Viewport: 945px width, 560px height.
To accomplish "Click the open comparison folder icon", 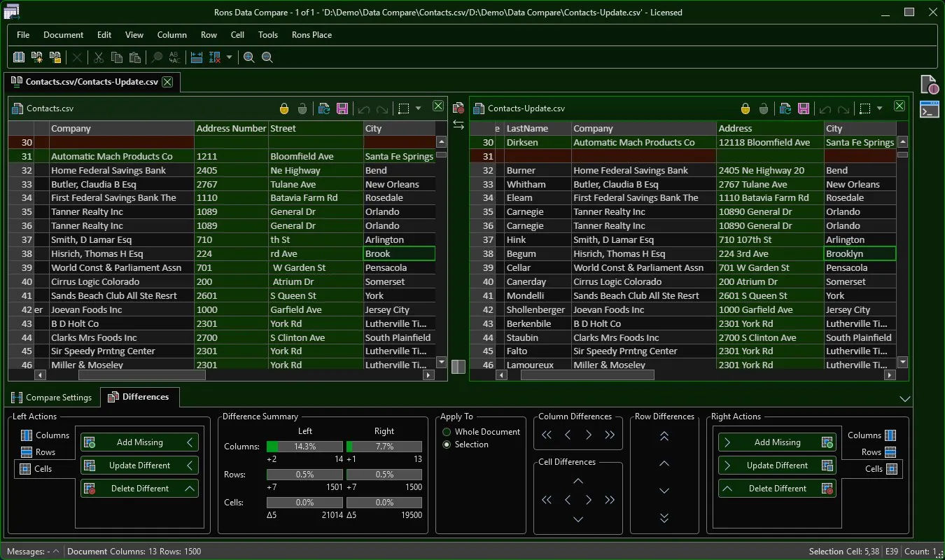I will [x=55, y=57].
